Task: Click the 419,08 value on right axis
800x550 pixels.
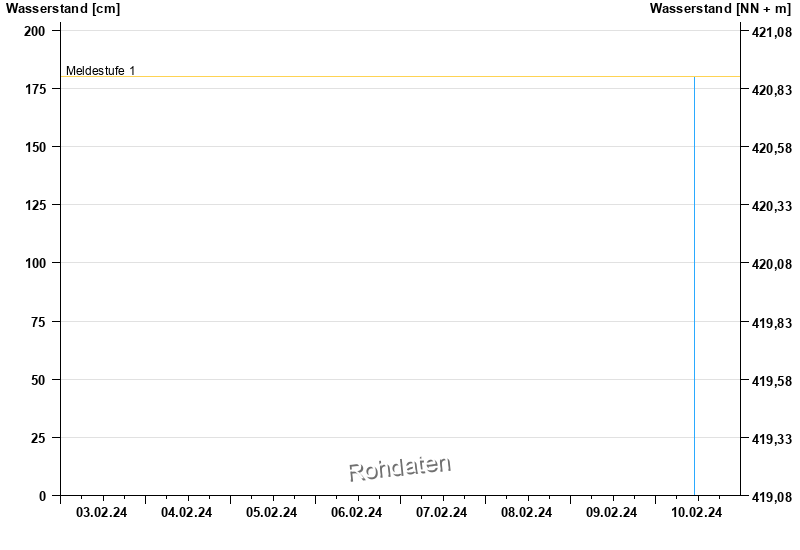Action: pos(771,497)
